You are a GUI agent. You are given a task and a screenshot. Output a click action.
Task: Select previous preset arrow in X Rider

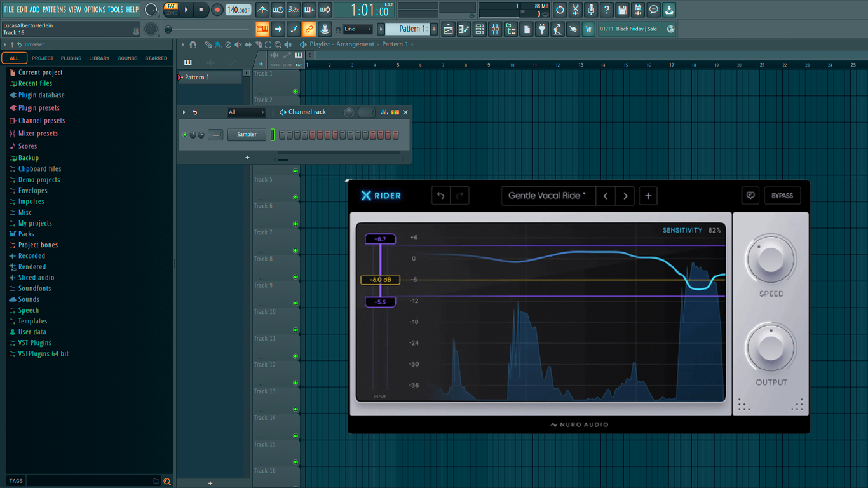point(606,196)
